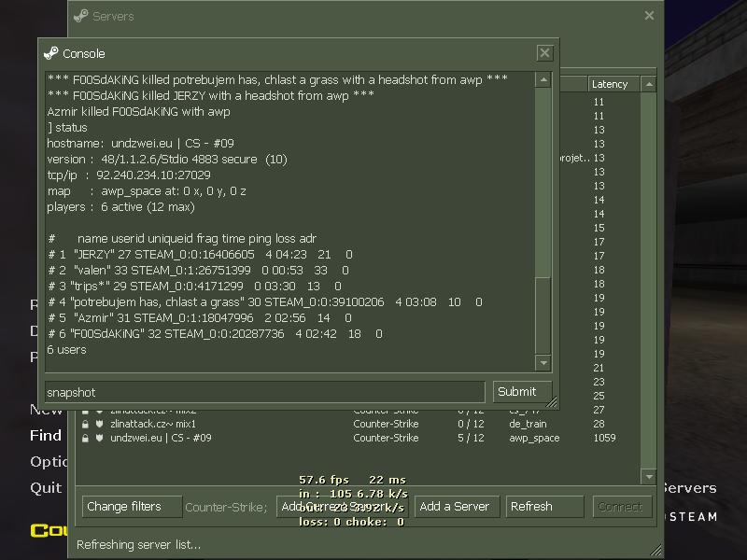Select the zlinattack.cz~ mix1 server row

click(358, 424)
